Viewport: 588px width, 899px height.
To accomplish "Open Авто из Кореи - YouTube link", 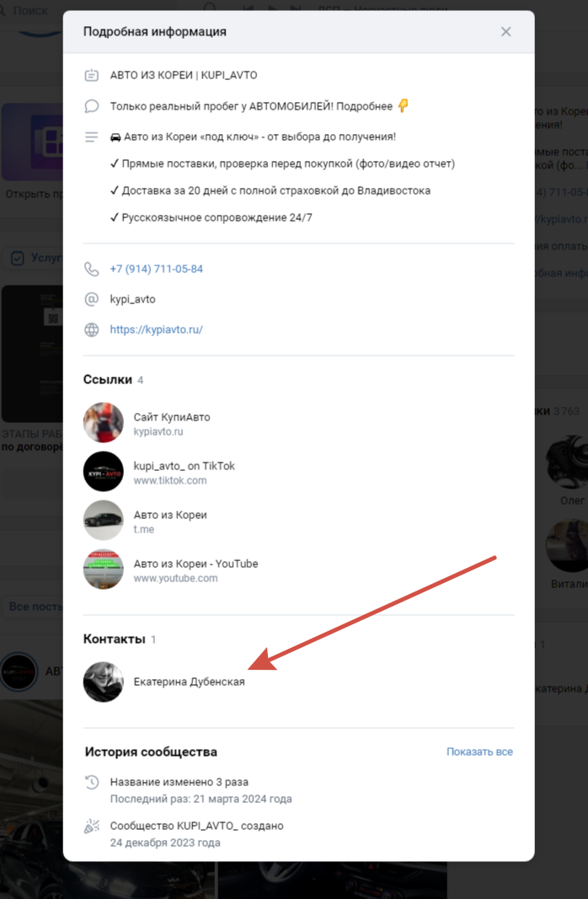I will click(x=195, y=564).
